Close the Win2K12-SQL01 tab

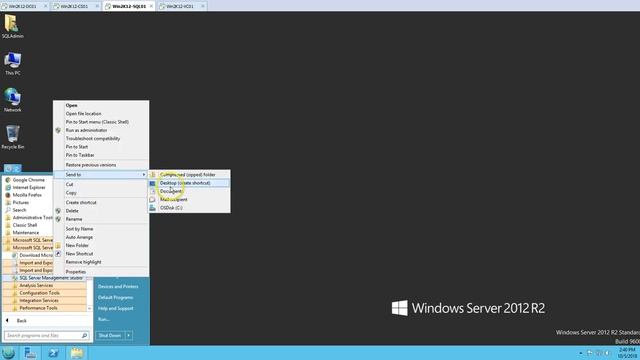(151, 6)
